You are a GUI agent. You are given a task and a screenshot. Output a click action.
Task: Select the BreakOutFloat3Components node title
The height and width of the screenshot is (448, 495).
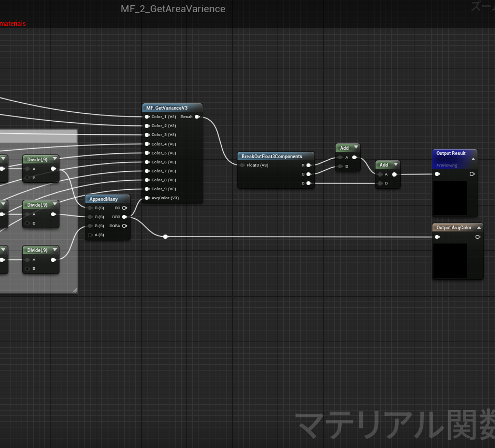click(x=272, y=157)
